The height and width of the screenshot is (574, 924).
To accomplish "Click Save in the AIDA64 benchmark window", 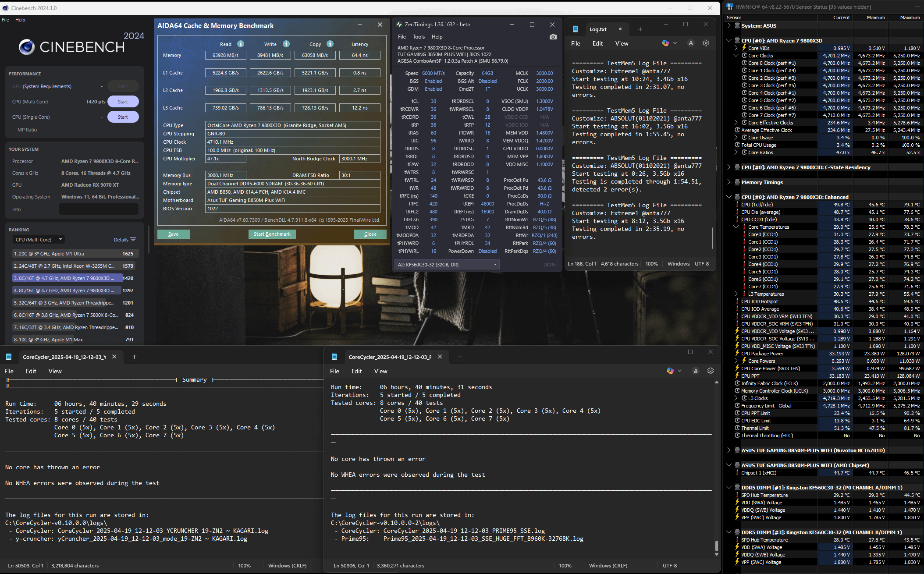I will coord(174,234).
